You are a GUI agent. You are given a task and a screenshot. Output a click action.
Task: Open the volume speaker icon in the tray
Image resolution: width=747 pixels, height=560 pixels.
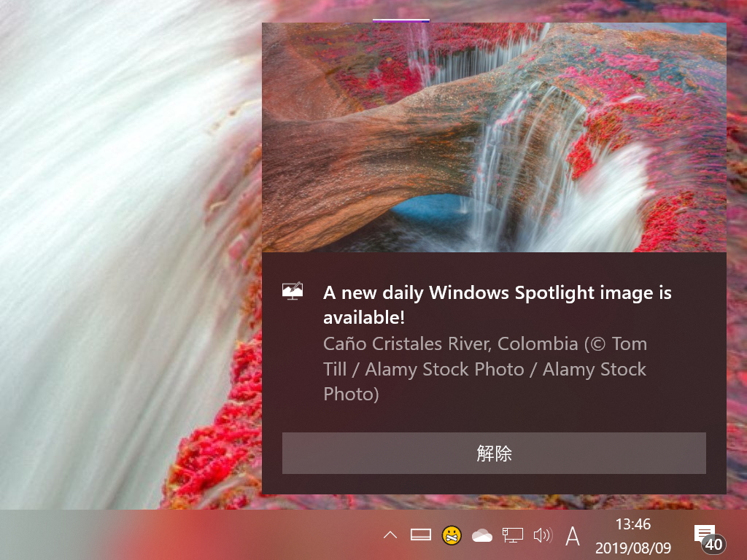click(543, 534)
